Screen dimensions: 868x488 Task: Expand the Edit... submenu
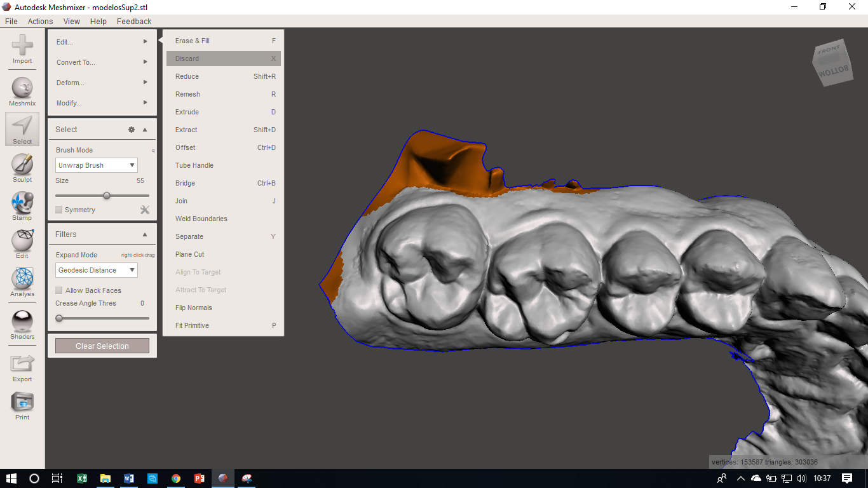(102, 42)
